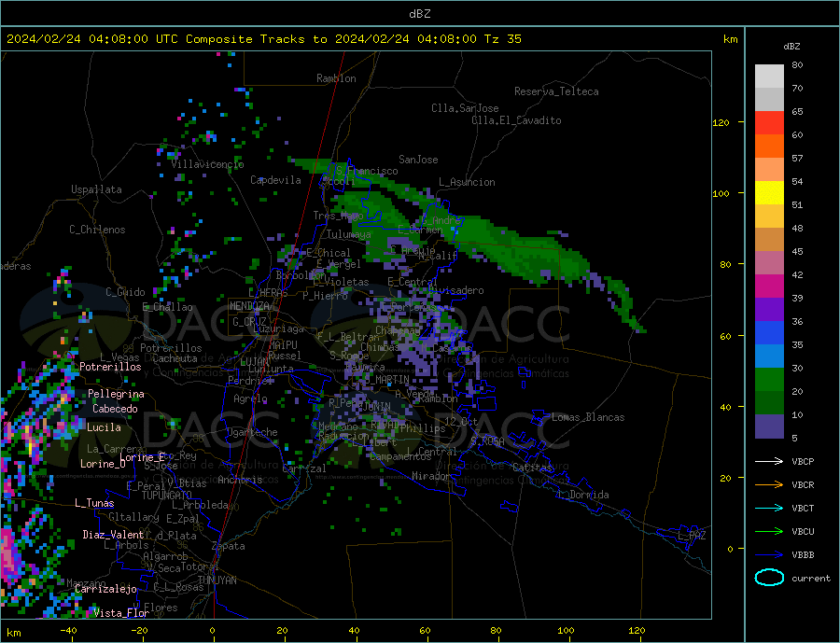The height and width of the screenshot is (643, 840).
Task: Click the dBZ heading above color scale
Action: point(791,47)
